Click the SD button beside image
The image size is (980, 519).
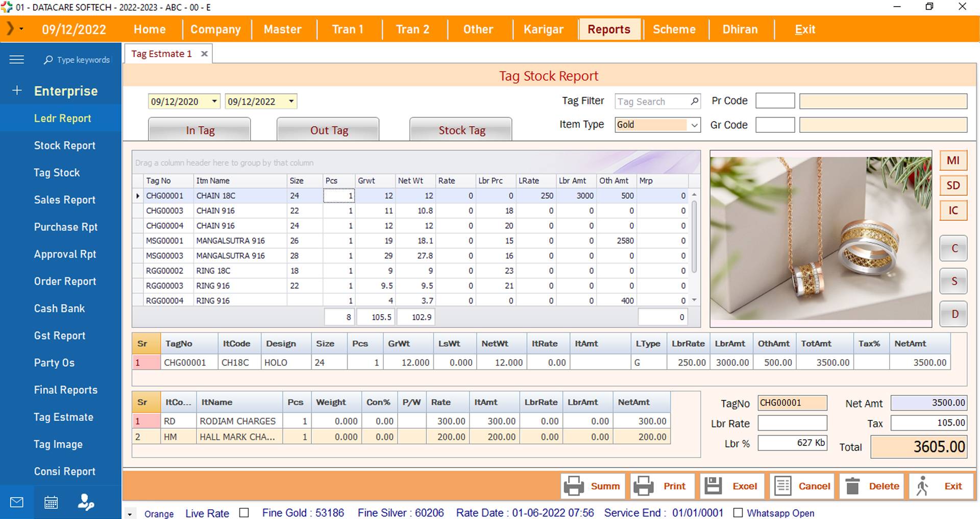pyautogui.click(x=953, y=185)
